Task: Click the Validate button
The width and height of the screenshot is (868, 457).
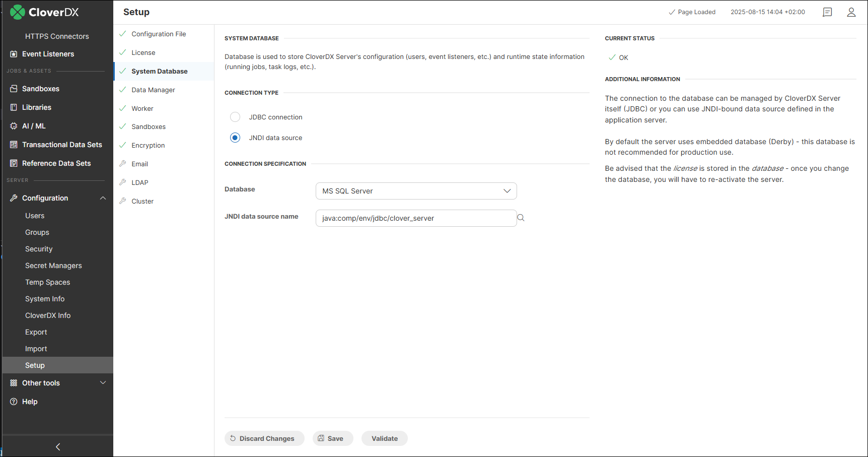Action: coord(384,438)
